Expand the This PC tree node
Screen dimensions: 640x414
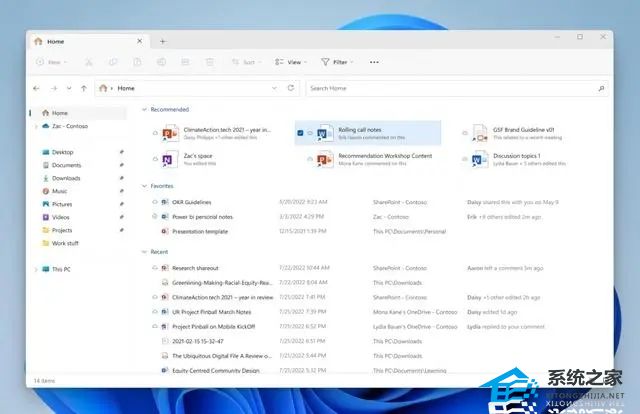point(36,269)
